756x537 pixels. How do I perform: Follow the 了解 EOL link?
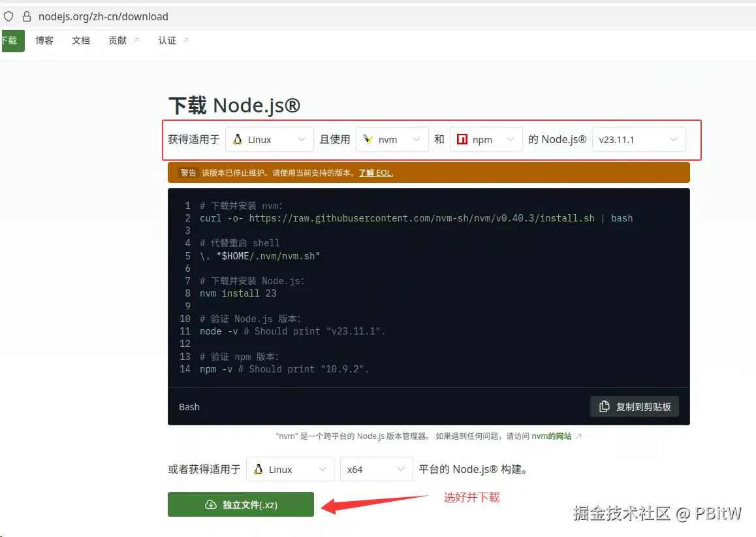click(375, 172)
